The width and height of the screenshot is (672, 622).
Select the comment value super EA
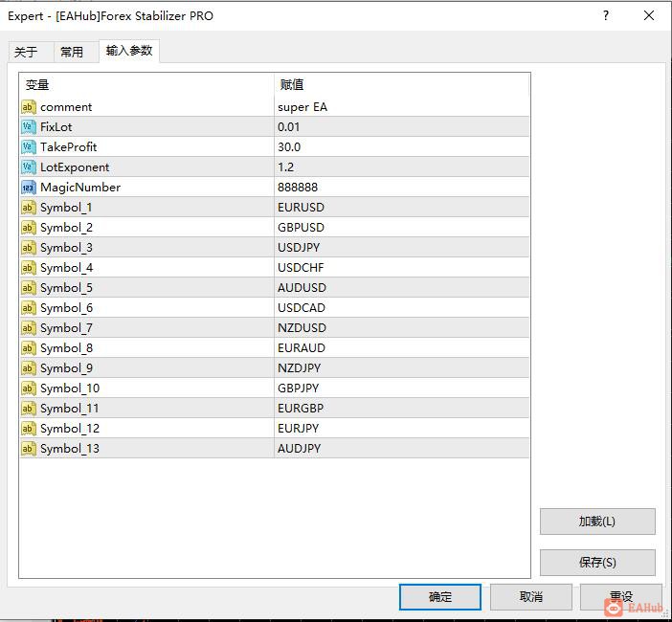(x=402, y=106)
